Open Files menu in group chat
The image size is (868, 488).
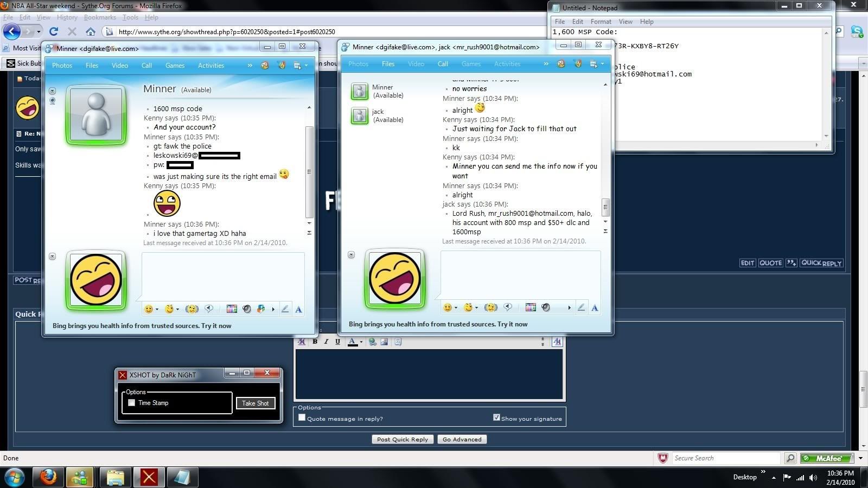point(388,63)
